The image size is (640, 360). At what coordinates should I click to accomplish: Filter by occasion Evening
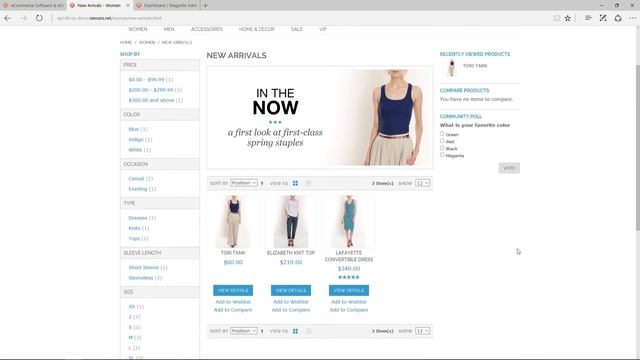(x=138, y=189)
